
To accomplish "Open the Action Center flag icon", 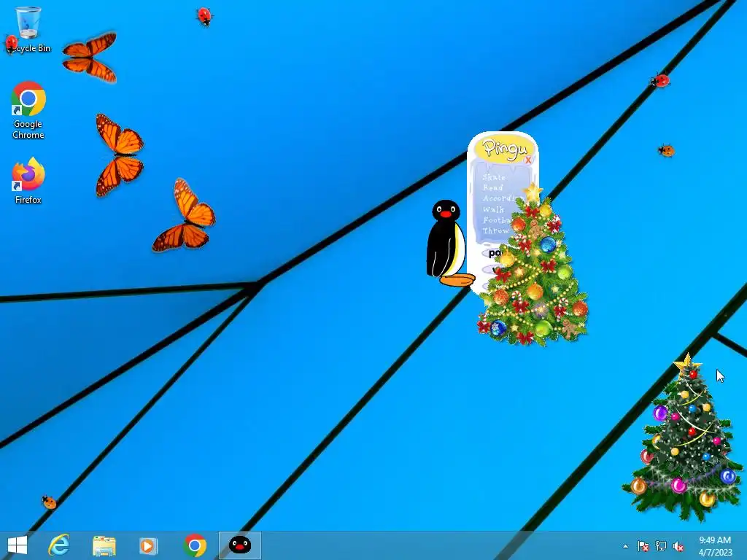I will coord(643,546).
